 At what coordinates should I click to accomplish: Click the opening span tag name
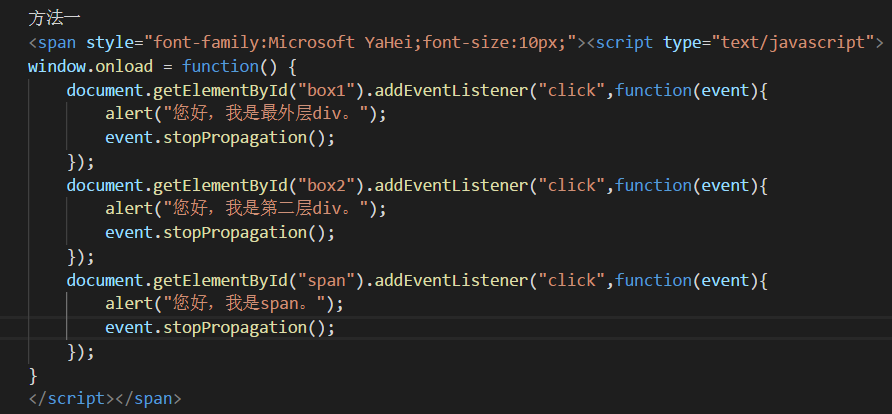(57, 43)
